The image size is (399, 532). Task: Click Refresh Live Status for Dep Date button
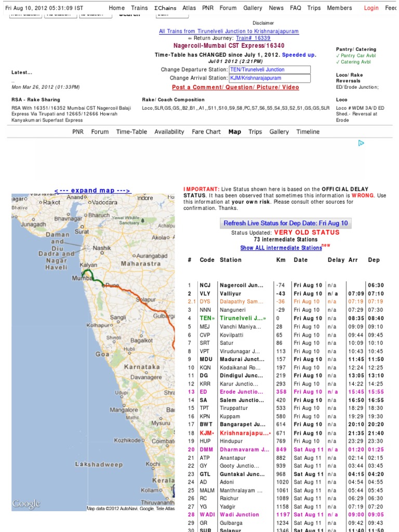286,223
